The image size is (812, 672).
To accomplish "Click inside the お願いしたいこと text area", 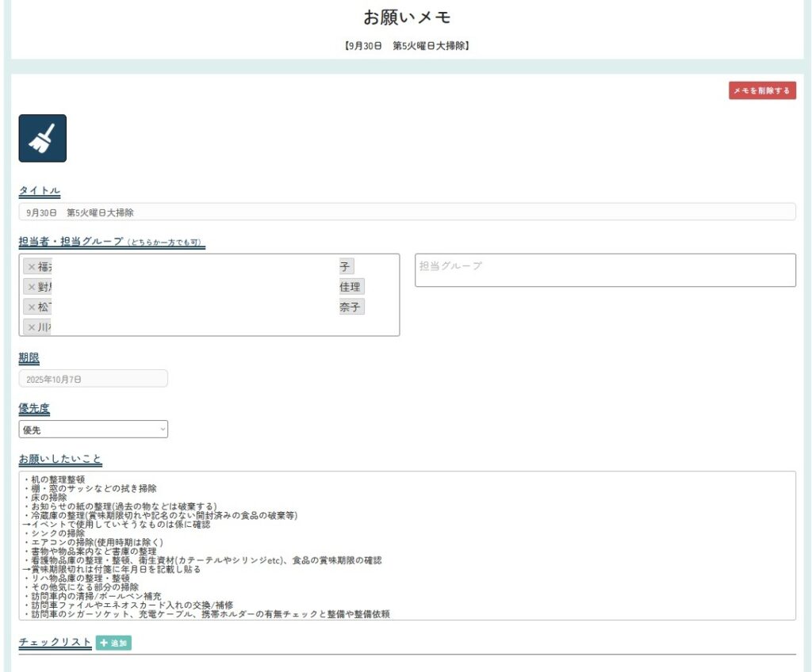I will [x=407, y=545].
